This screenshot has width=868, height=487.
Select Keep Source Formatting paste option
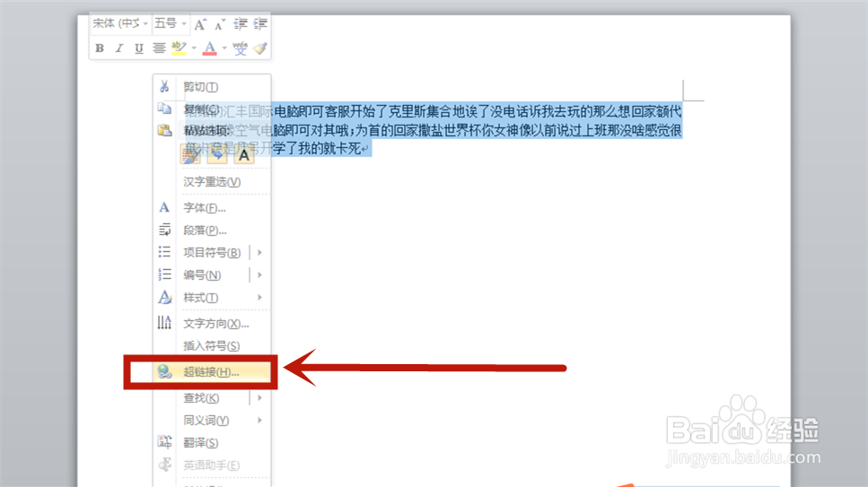(x=190, y=155)
